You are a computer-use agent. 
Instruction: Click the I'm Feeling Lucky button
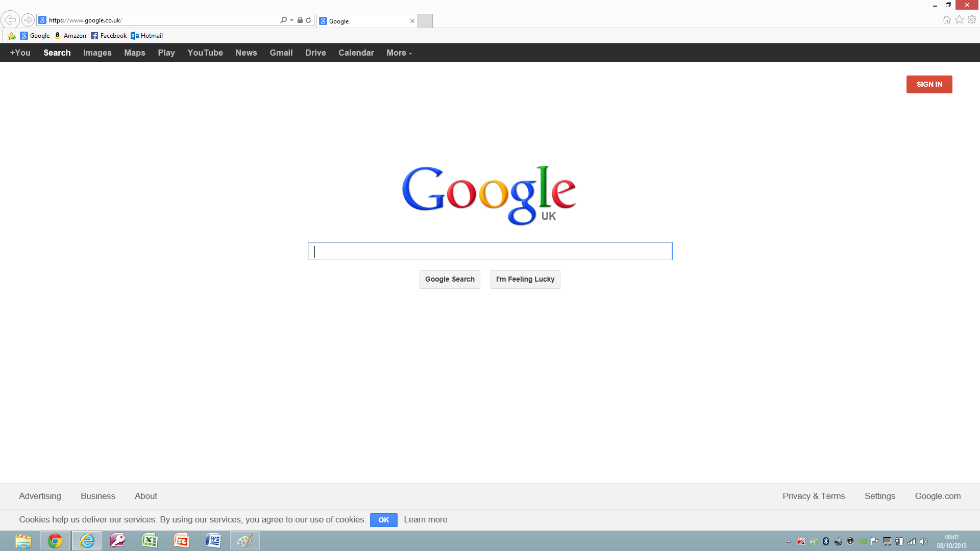click(525, 279)
